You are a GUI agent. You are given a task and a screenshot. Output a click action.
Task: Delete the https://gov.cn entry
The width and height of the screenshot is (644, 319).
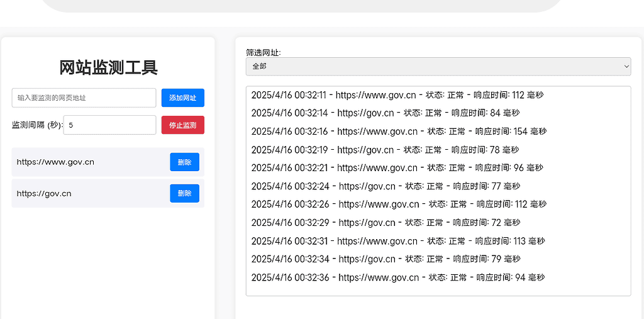tap(184, 193)
